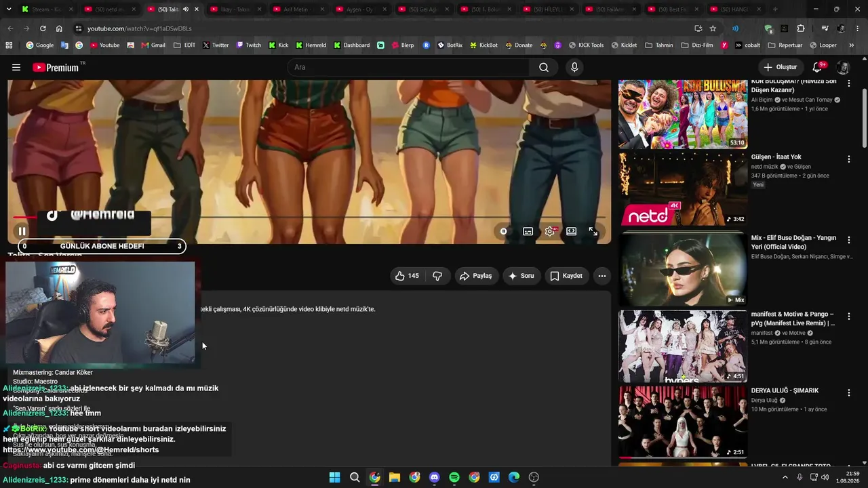Open the account avatar menu
The image size is (868, 488).
point(843,67)
